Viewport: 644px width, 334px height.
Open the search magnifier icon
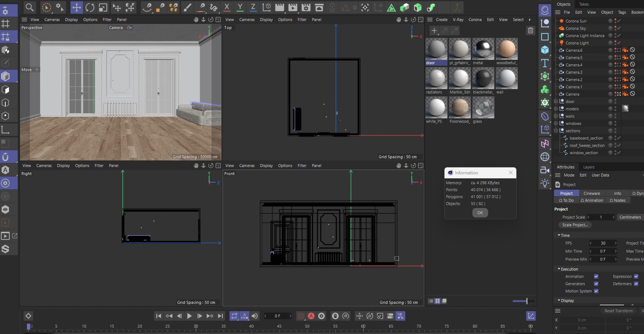30,7
